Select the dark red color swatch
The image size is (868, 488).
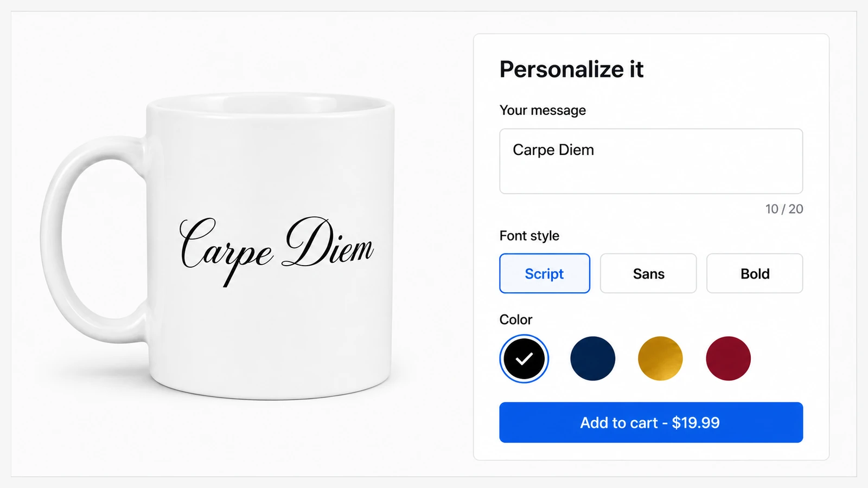click(728, 358)
